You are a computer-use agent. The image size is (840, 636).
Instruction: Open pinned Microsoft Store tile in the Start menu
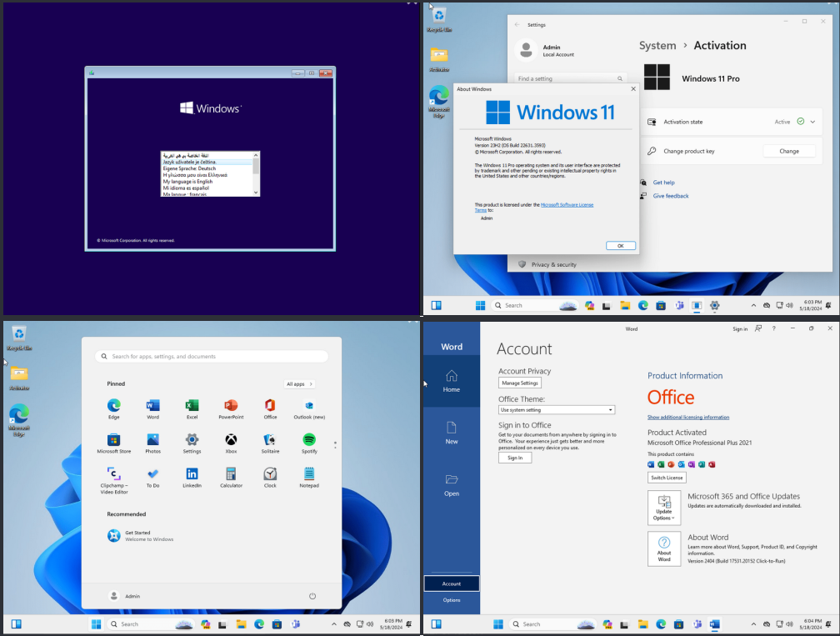click(113, 443)
